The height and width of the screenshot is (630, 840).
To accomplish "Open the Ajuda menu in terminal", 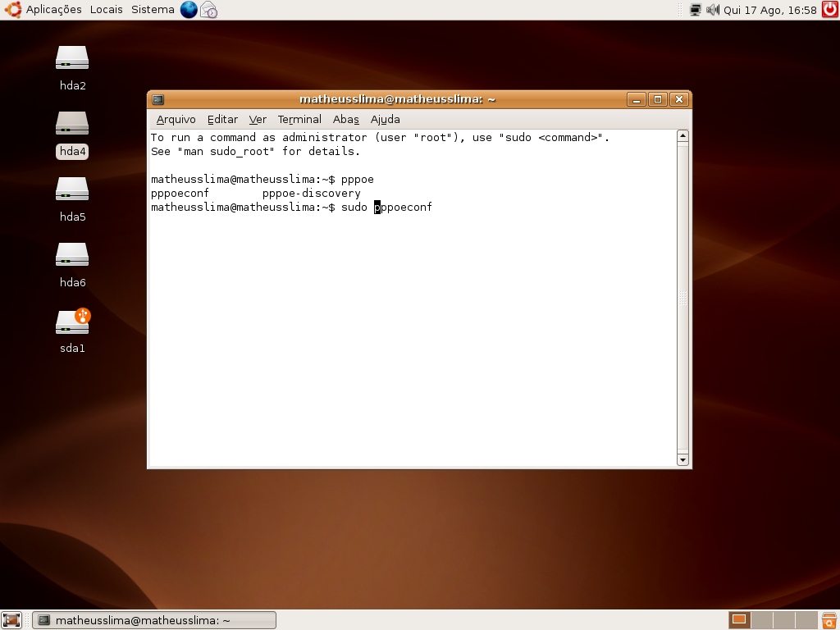I will click(386, 120).
